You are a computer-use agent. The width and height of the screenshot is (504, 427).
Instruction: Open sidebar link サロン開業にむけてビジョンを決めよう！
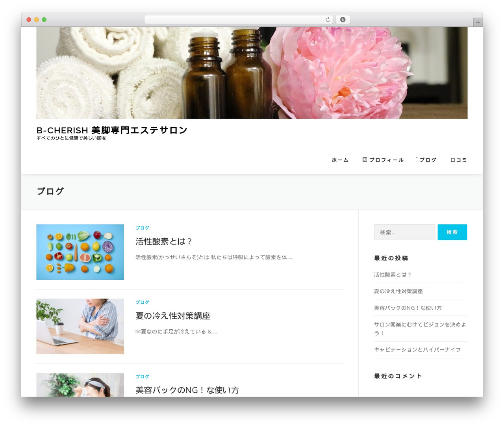tap(420, 329)
